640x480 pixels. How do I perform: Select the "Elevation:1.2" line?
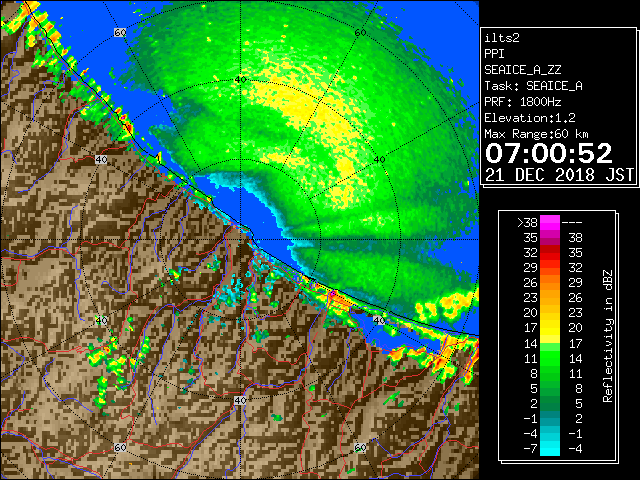coord(529,118)
